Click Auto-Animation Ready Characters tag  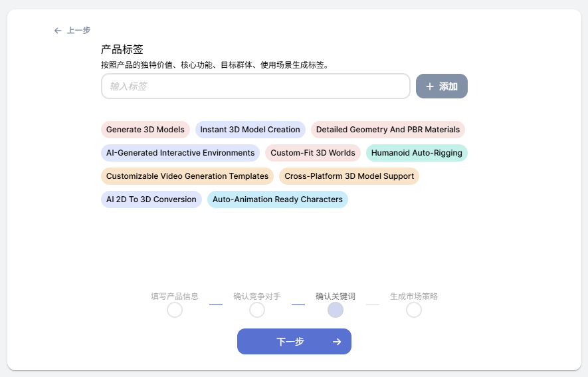point(278,199)
